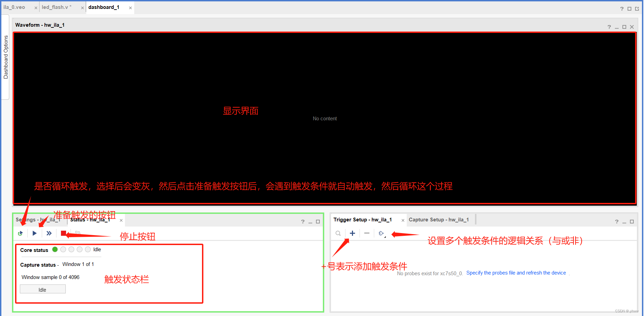Viewport: 644px width, 316px height.
Task: Close the dashboard_1 tab
Action: 130,8
